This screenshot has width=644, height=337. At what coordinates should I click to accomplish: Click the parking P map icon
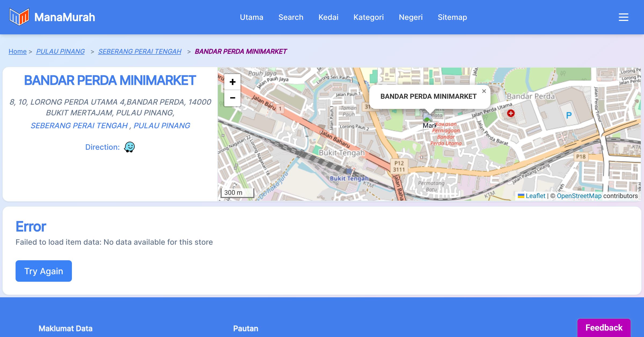(569, 115)
